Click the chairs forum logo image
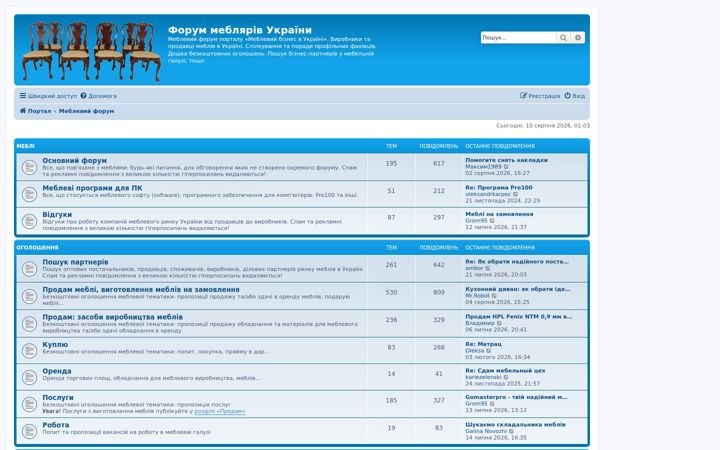Viewport: 720px width, 450px height. pyautogui.click(x=91, y=51)
